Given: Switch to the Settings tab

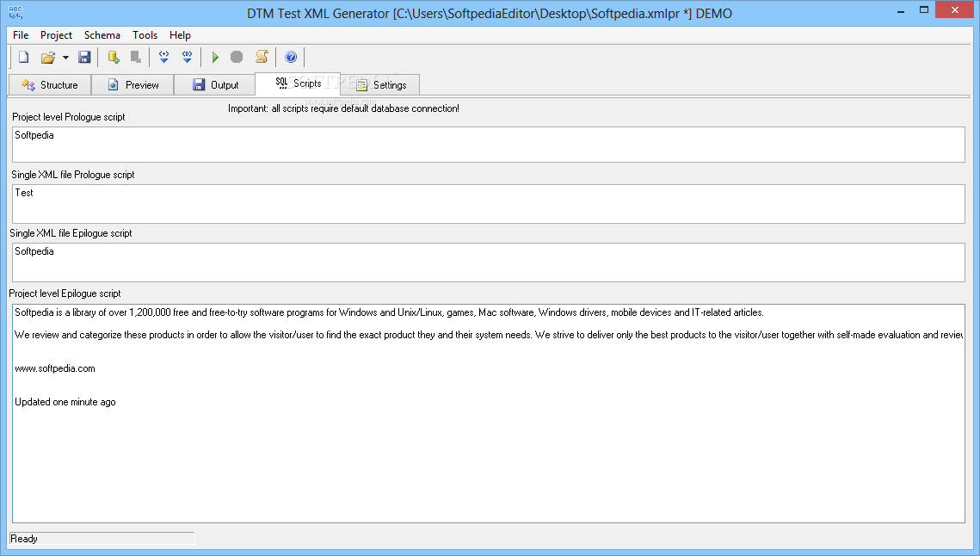Looking at the screenshot, I should pyautogui.click(x=380, y=85).
